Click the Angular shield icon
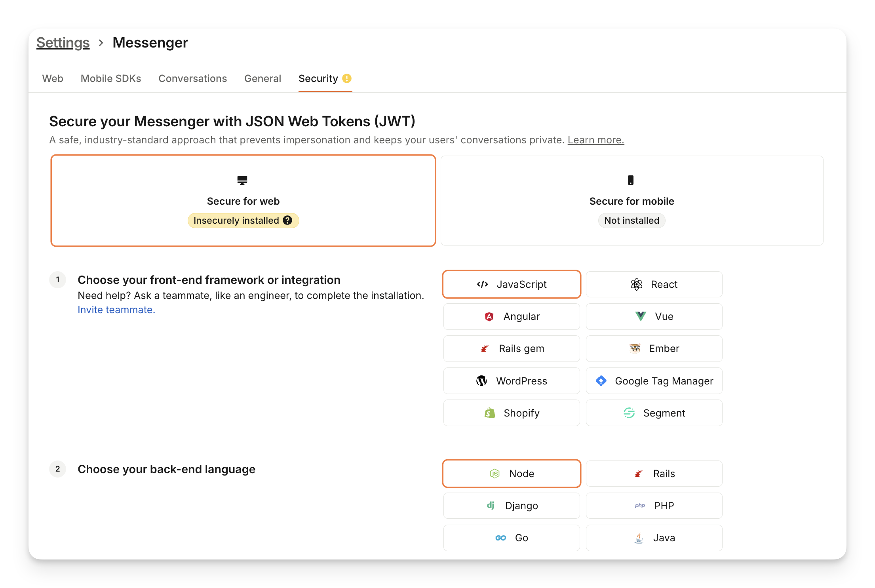Image resolution: width=875 pixels, height=588 pixels. (x=489, y=316)
